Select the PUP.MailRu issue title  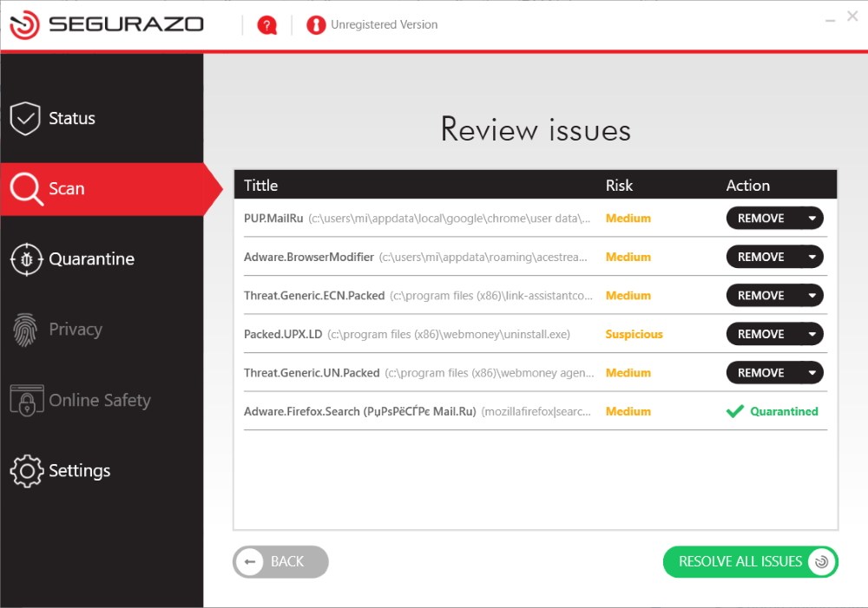(273, 219)
